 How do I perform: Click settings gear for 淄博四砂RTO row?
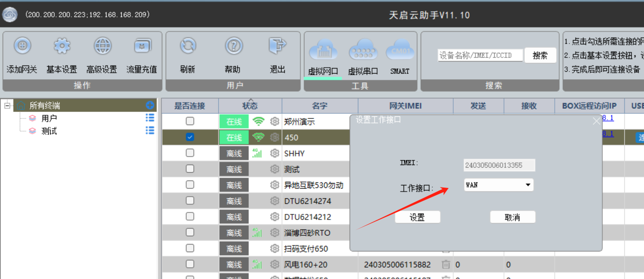tap(275, 233)
